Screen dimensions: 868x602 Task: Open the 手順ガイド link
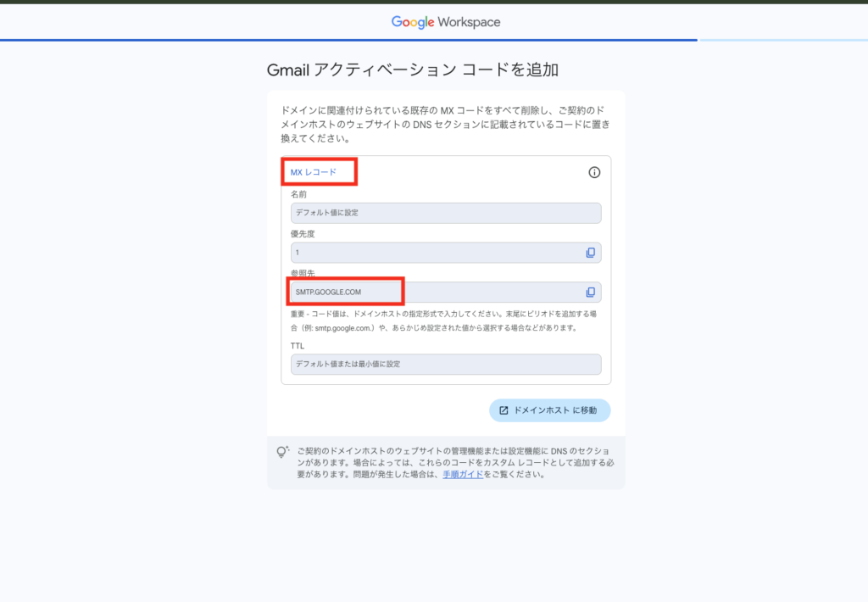(x=463, y=475)
